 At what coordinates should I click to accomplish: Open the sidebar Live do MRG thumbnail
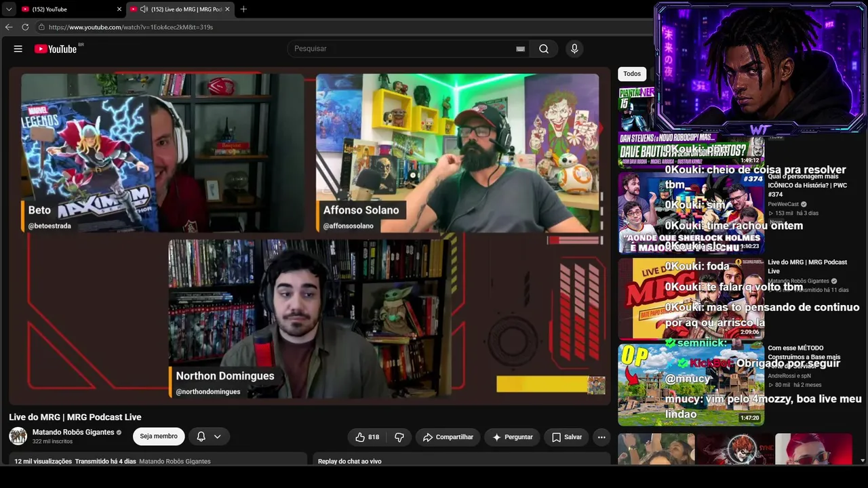(x=691, y=299)
